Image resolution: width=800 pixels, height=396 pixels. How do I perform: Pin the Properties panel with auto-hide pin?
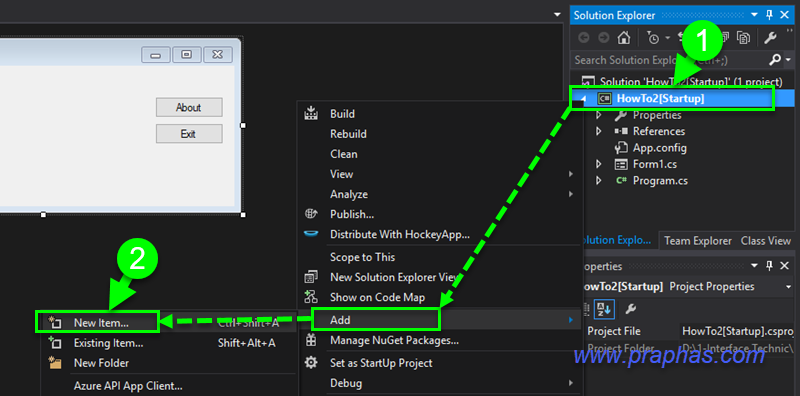tap(769, 265)
